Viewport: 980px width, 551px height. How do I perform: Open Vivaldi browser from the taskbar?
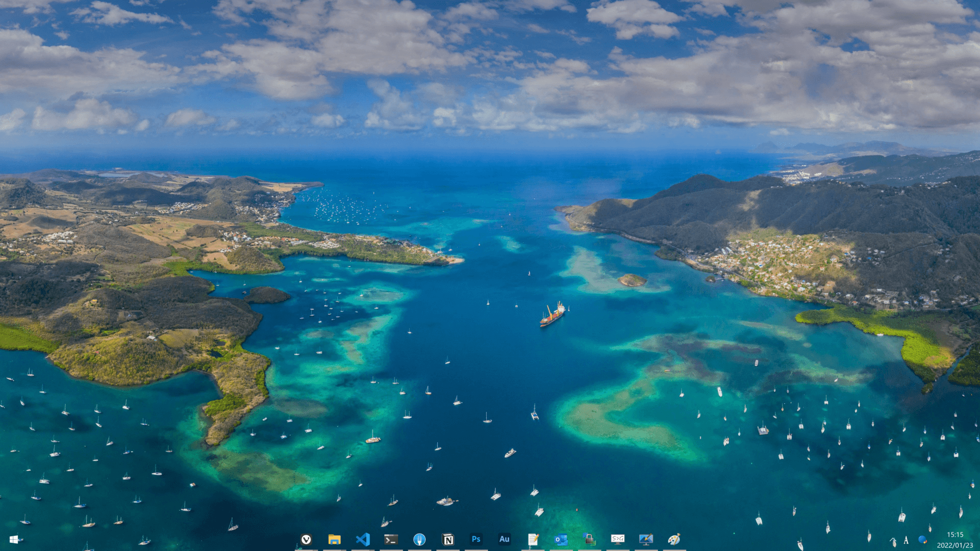(x=306, y=539)
